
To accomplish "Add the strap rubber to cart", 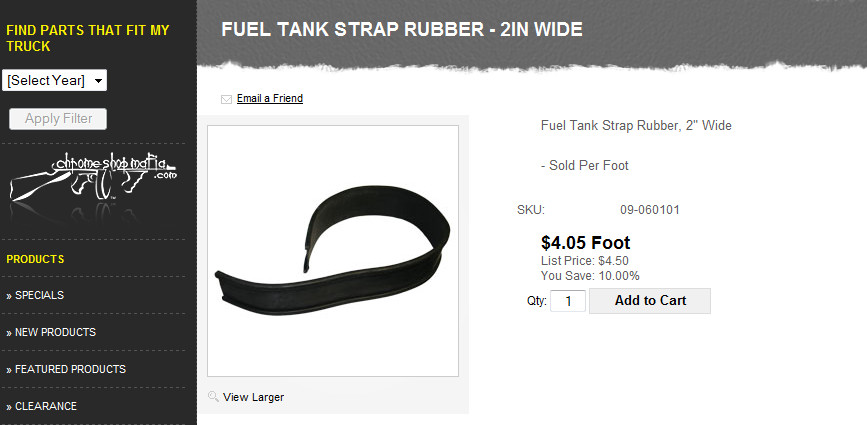I will point(650,301).
